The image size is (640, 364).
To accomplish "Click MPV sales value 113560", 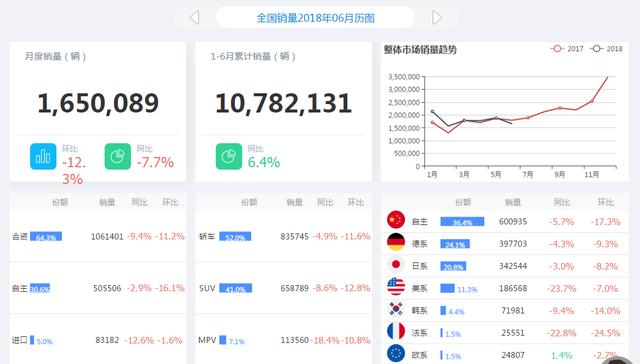I will tap(294, 340).
